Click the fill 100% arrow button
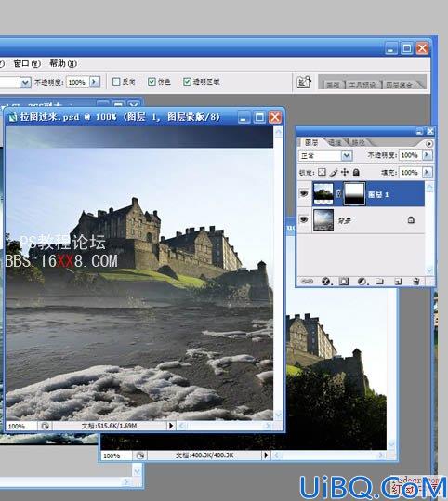Screen dimensions: 448x501 tap(427, 172)
